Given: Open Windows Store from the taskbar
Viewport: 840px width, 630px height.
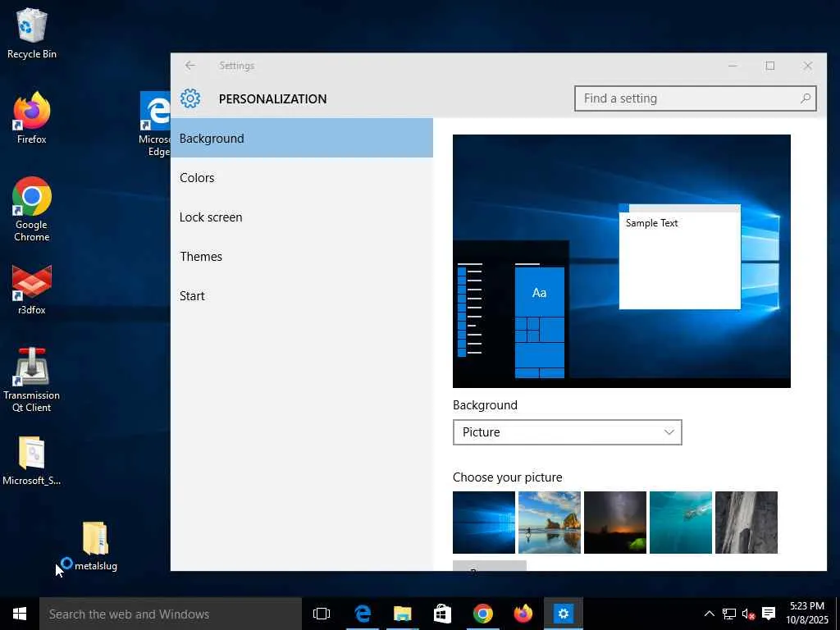Looking at the screenshot, I should point(442,614).
